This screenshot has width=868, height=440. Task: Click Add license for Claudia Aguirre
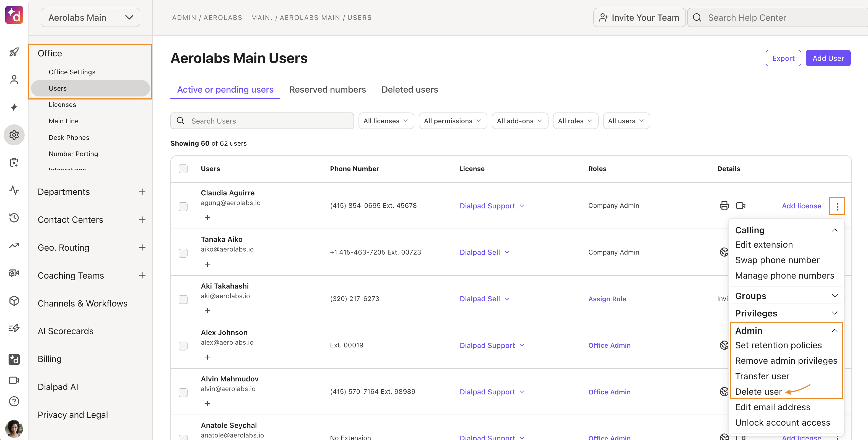tap(801, 206)
